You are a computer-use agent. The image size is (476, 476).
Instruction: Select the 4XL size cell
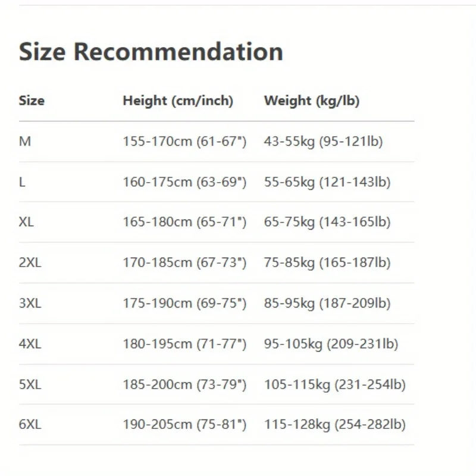pyautogui.click(x=30, y=343)
